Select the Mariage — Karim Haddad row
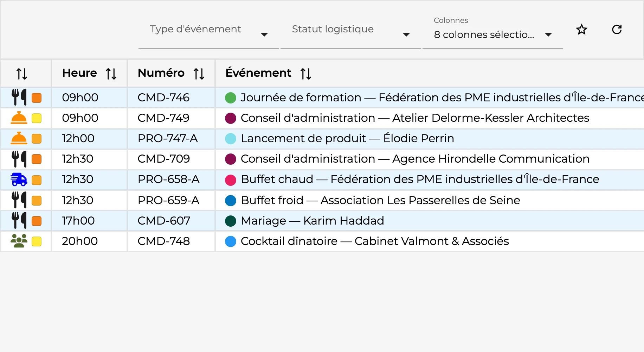The width and height of the screenshot is (644, 352). 322,221
